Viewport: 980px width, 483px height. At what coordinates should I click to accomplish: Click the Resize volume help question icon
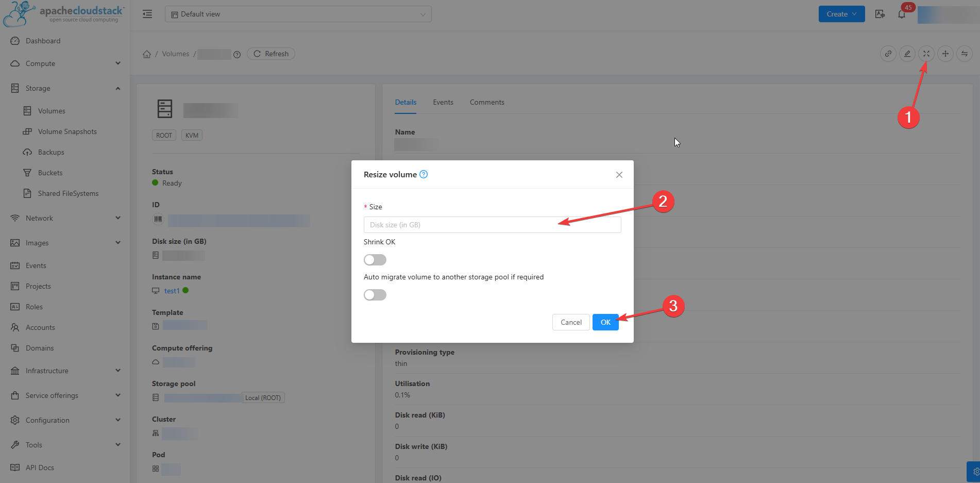pyautogui.click(x=424, y=174)
